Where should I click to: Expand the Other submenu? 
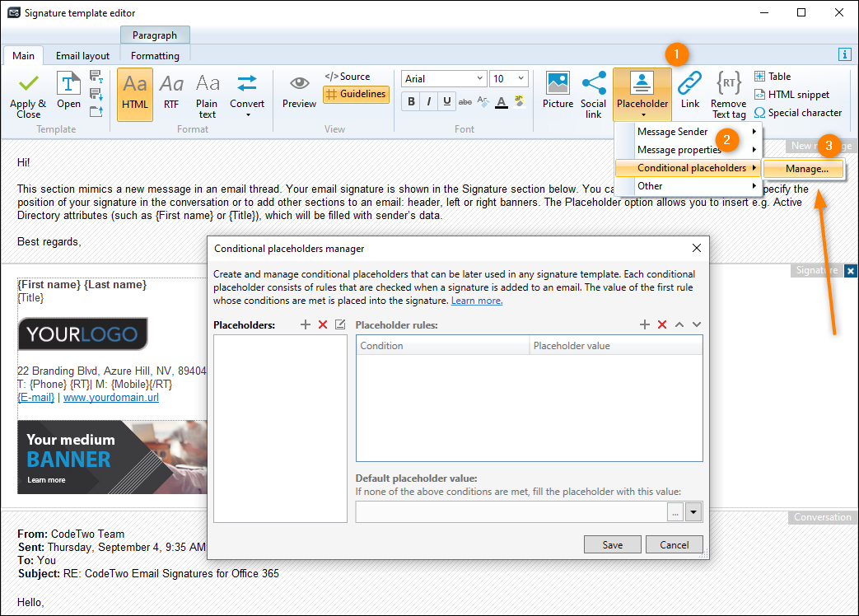[689, 186]
